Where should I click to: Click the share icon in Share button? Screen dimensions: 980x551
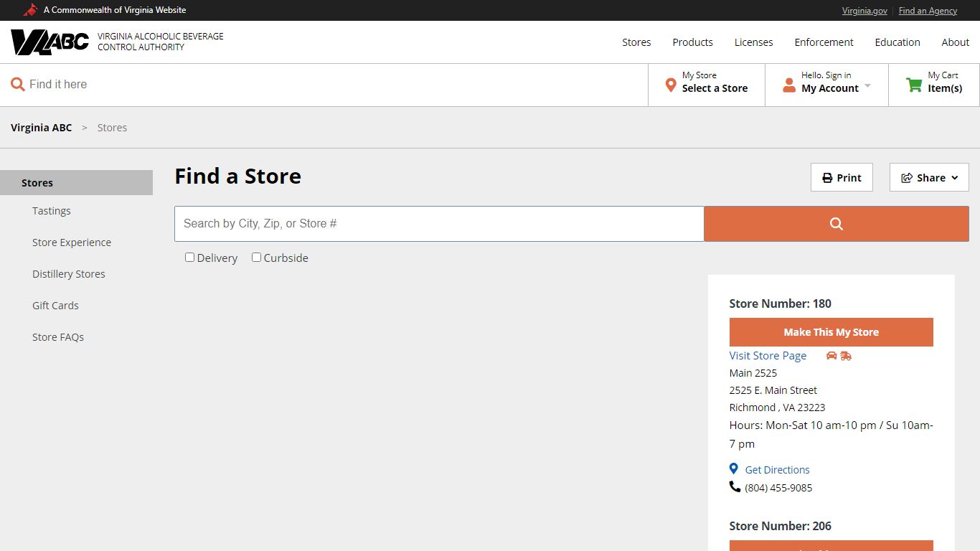pyautogui.click(x=907, y=178)
